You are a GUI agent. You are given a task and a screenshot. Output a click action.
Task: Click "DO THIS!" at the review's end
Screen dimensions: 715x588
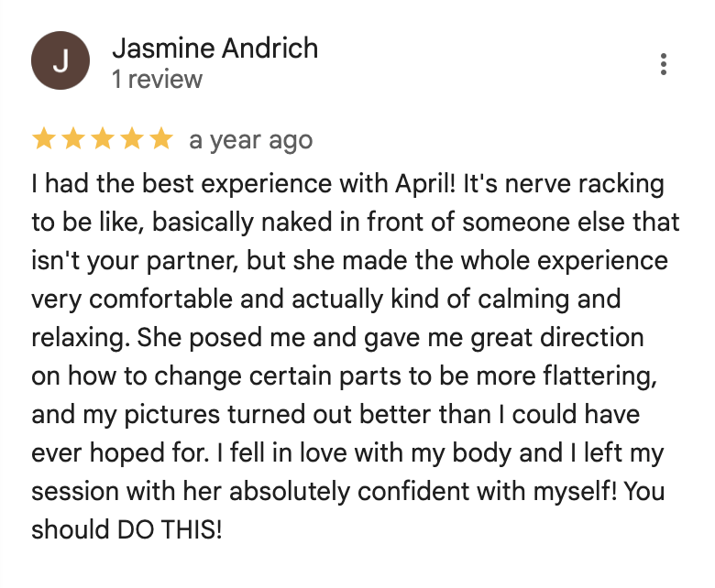170,530
